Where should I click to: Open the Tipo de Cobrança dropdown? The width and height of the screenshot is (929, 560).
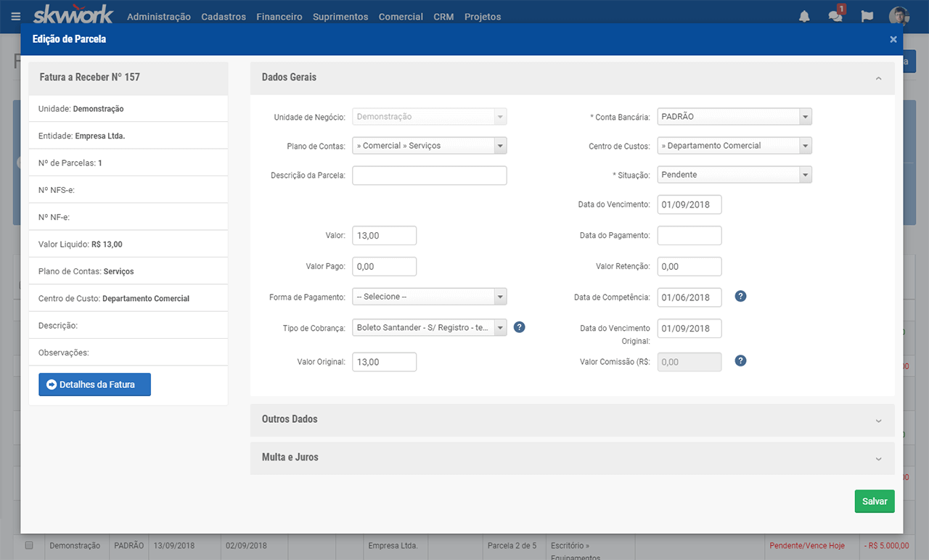point(430,328)
